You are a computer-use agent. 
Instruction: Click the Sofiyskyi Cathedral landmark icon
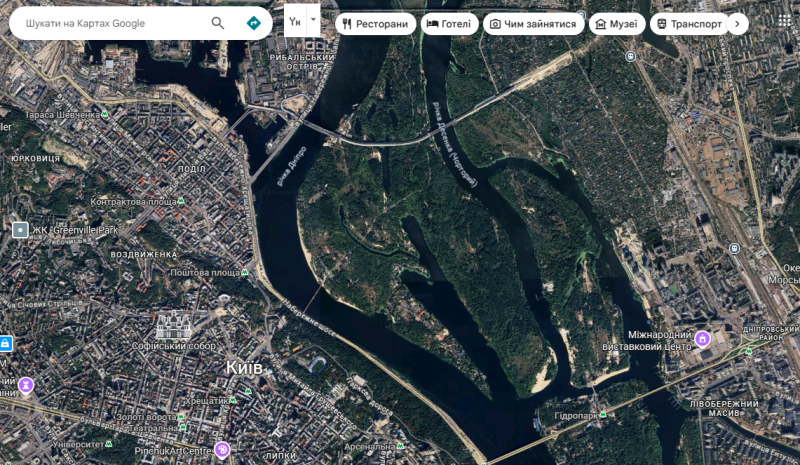(x=173, y=325)
